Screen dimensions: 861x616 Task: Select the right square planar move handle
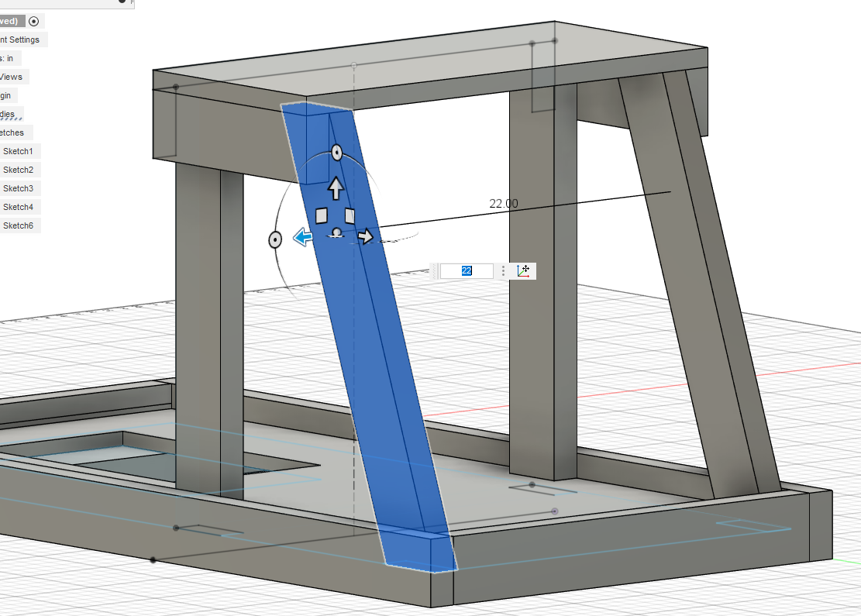(350, 215)
